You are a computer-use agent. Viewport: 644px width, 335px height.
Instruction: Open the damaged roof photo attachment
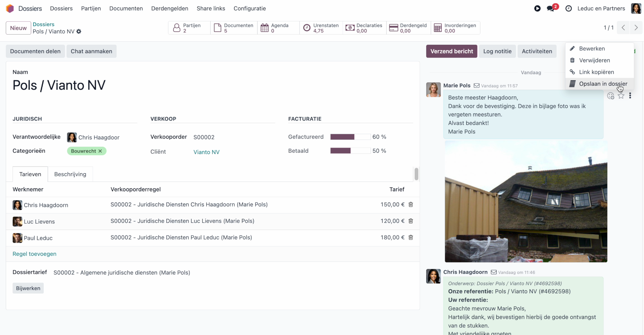(526, 202)
